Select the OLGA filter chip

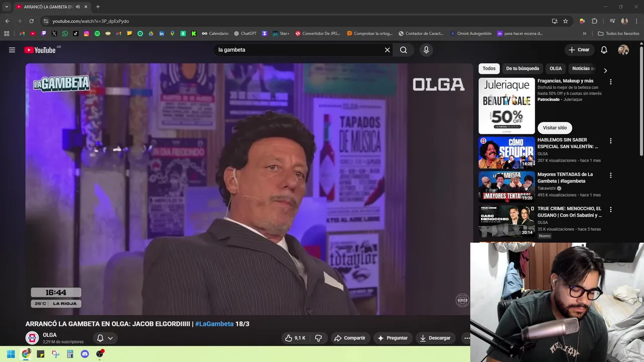(x=555, y=68)
